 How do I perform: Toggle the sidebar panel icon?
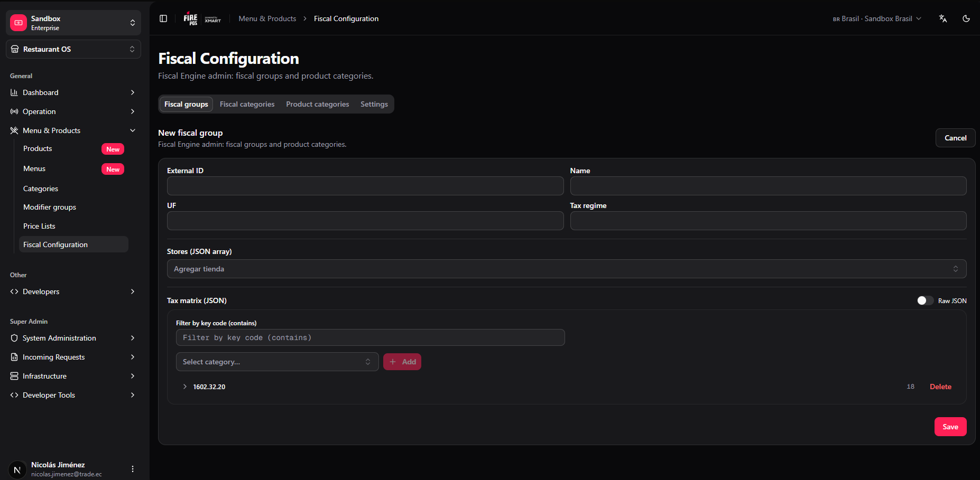coord(163,18)
